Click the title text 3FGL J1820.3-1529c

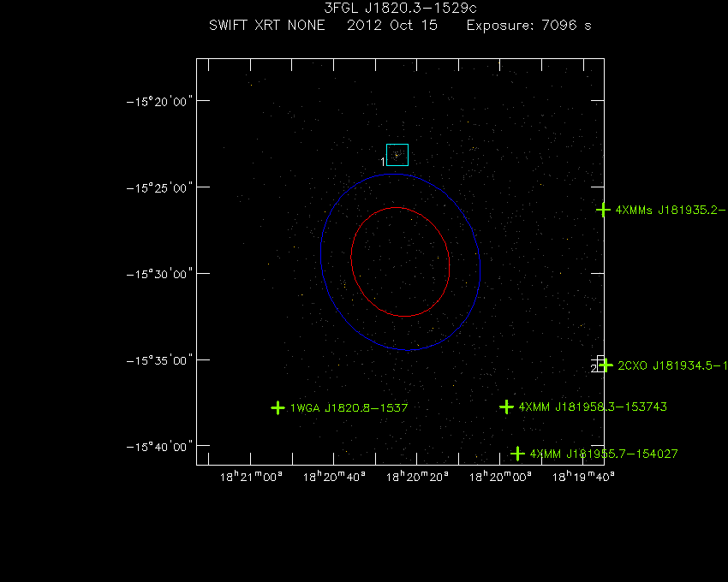pyautogui.click(x=400, y=9)
